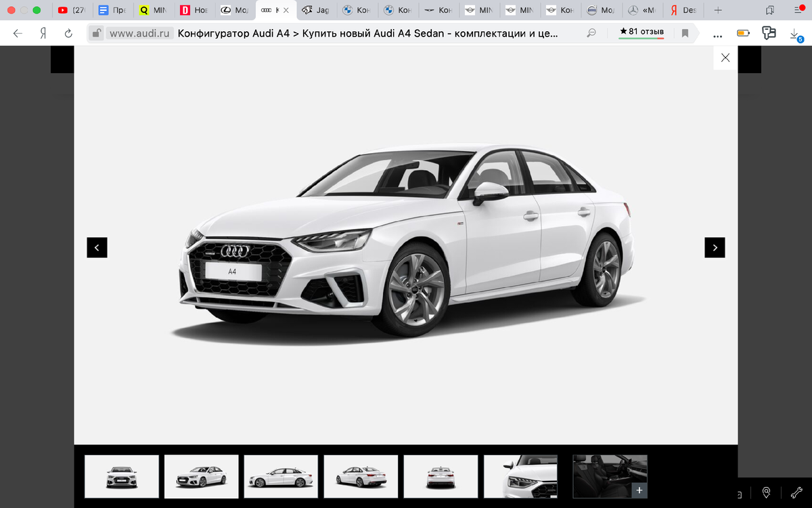The width and height of the screenshot is (812, 508).
Task: Reload the current page
Action: tap(68, 33)
